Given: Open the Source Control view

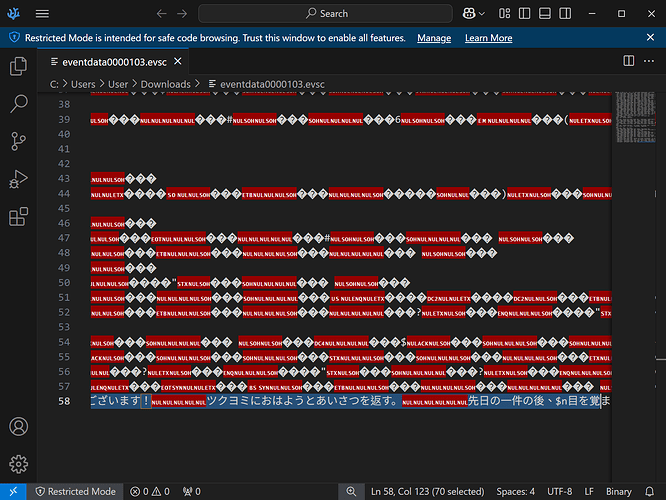Looking at the screenshot, I should pos(18,141).
